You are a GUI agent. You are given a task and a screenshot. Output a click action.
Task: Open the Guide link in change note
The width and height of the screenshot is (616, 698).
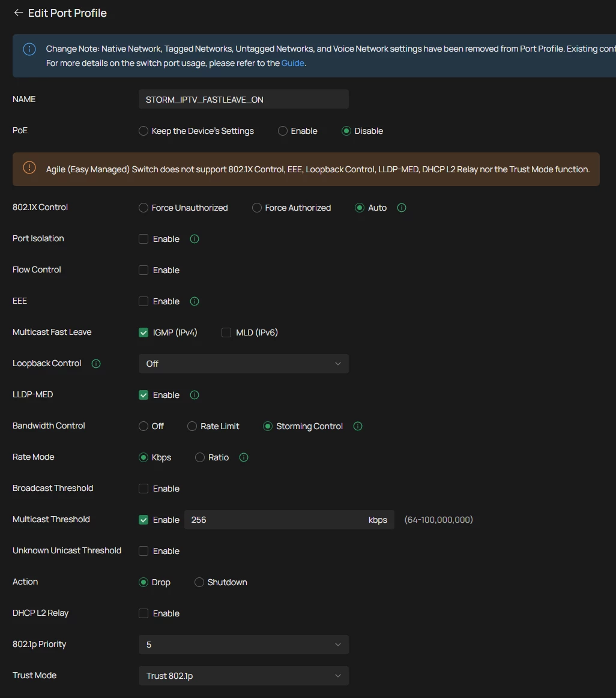click(292, 63)
